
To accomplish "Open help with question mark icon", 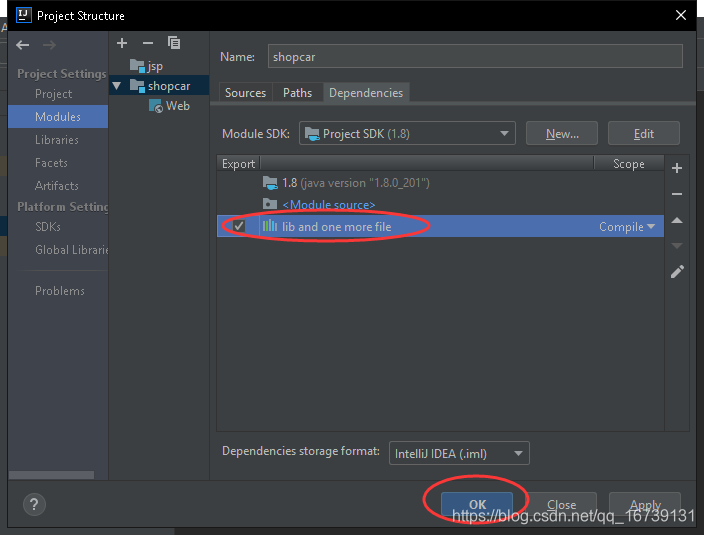I will 34,504.
